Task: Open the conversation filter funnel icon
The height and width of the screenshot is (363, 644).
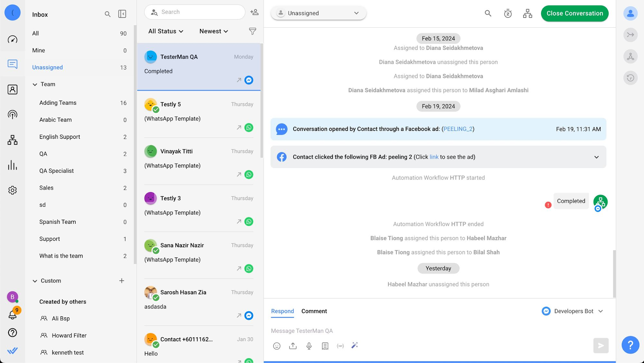Action: point(252,31)
